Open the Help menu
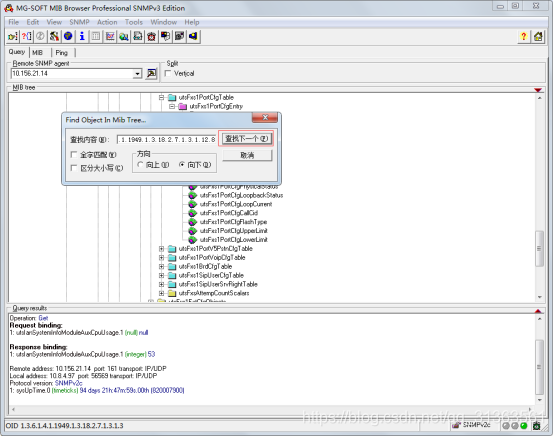The image size is (554, 436). [192, 22]
